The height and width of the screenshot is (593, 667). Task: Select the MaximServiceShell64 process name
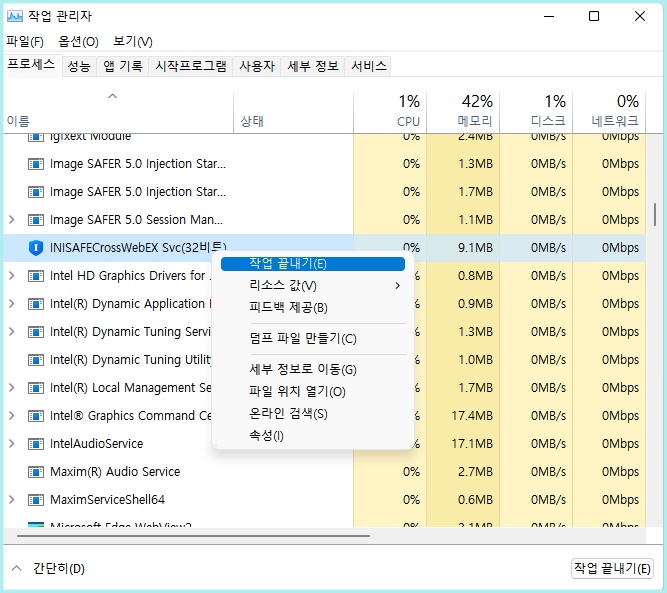[107, 500]
